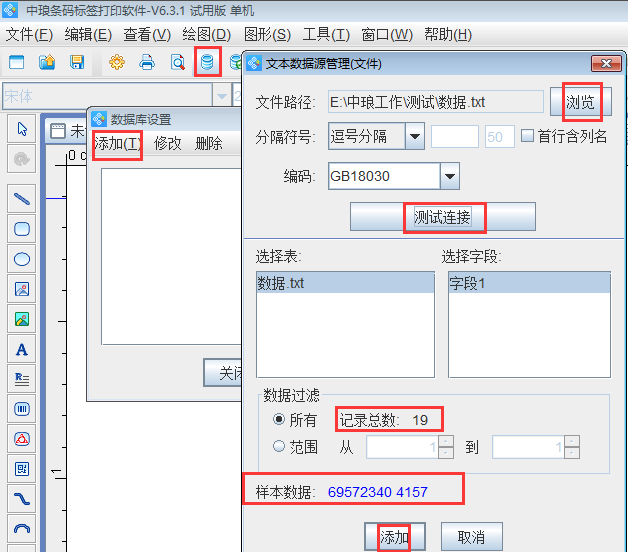Click the printer icon in toolbar
This screenshot has height=552, width=628.
coord(147,62)
